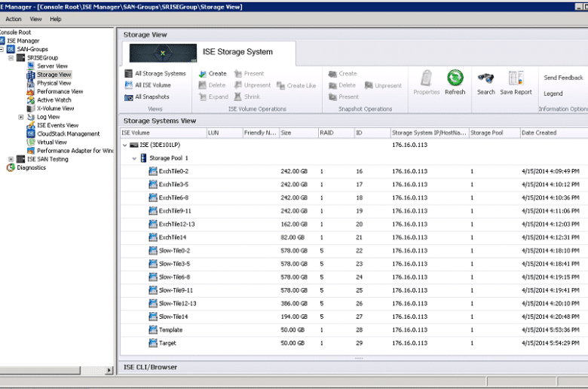Click the Slow-Tile9-11 volume icon
Screen dimensions: 588x389
(153, 290)
